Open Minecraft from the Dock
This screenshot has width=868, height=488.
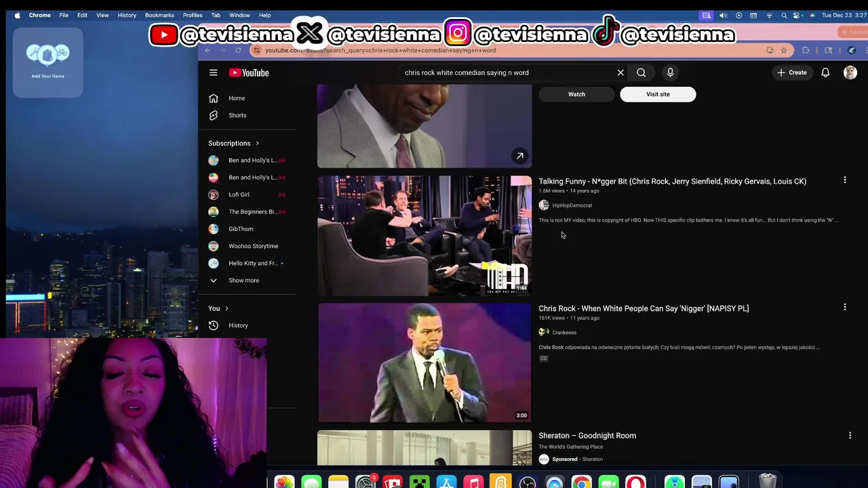point(420,483)
